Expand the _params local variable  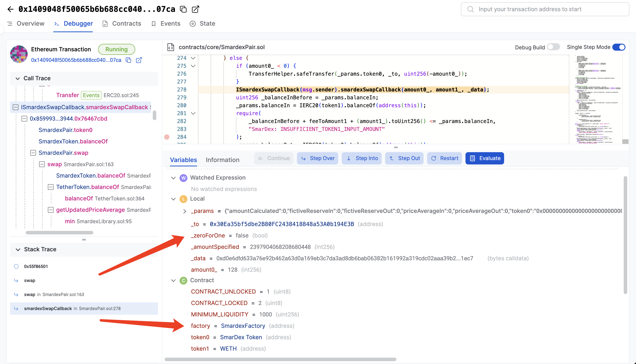pos(185,211)
